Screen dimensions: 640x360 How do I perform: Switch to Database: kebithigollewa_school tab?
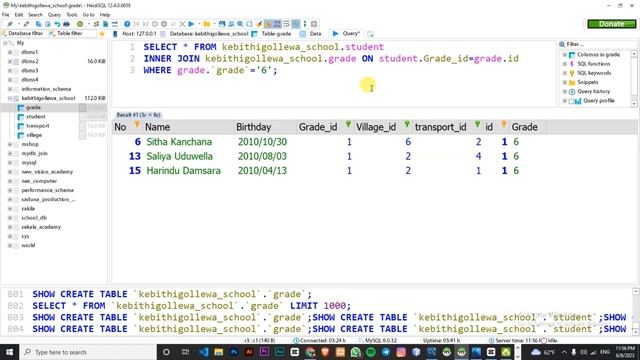[205, 33]
